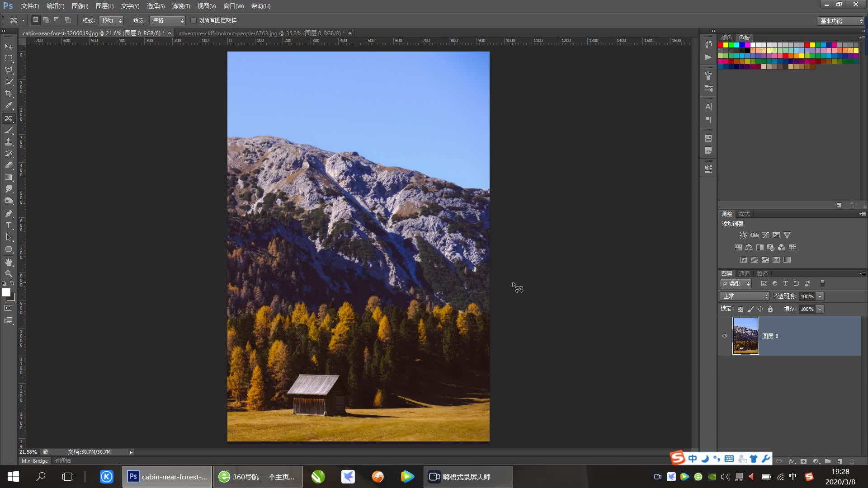868x488 pixels.
Task: Enable 对所有图层取样 checkbox
Action: click(193, 20)
